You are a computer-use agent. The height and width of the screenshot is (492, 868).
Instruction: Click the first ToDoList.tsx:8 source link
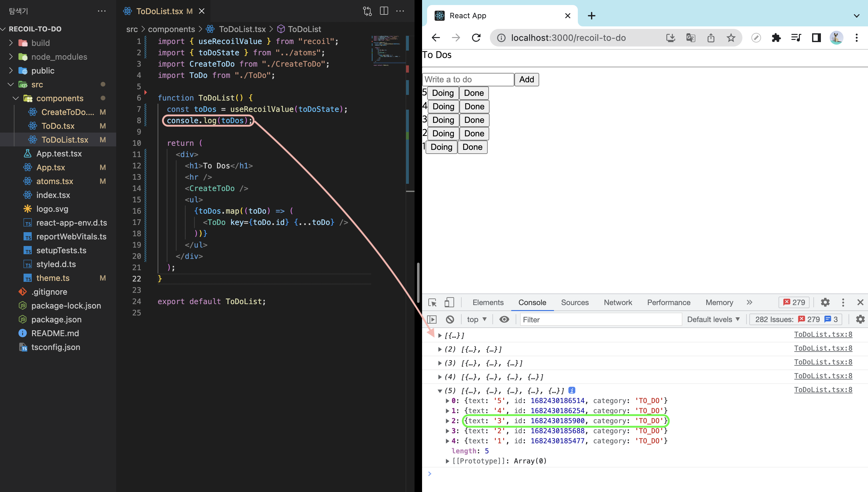point(823,334)
